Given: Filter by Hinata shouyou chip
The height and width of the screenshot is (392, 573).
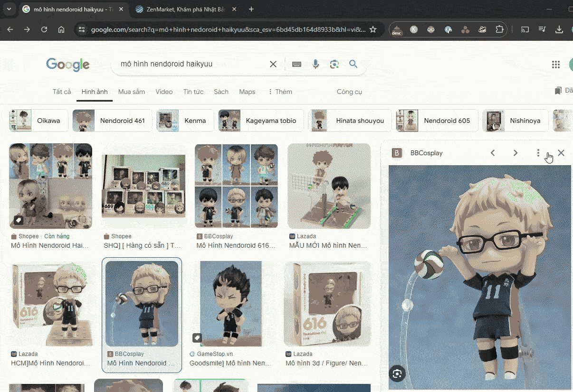Looking at the screenshot, I should pyautogui.click(x=350, y=121).
